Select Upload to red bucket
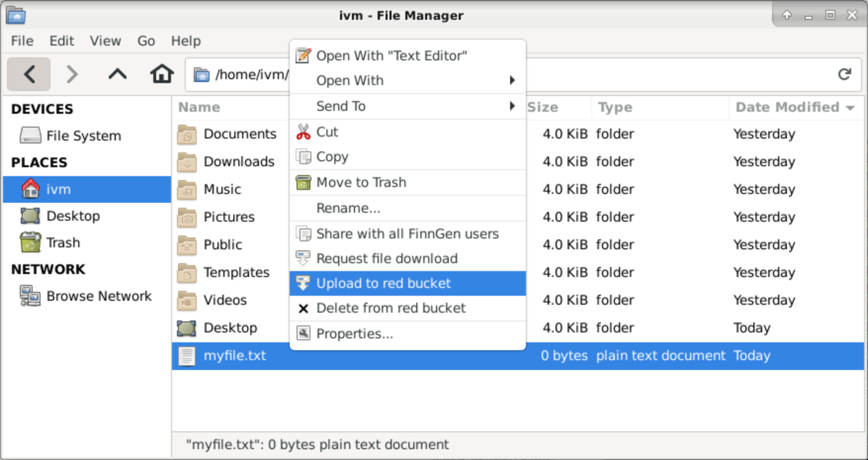 coord(383,283)
